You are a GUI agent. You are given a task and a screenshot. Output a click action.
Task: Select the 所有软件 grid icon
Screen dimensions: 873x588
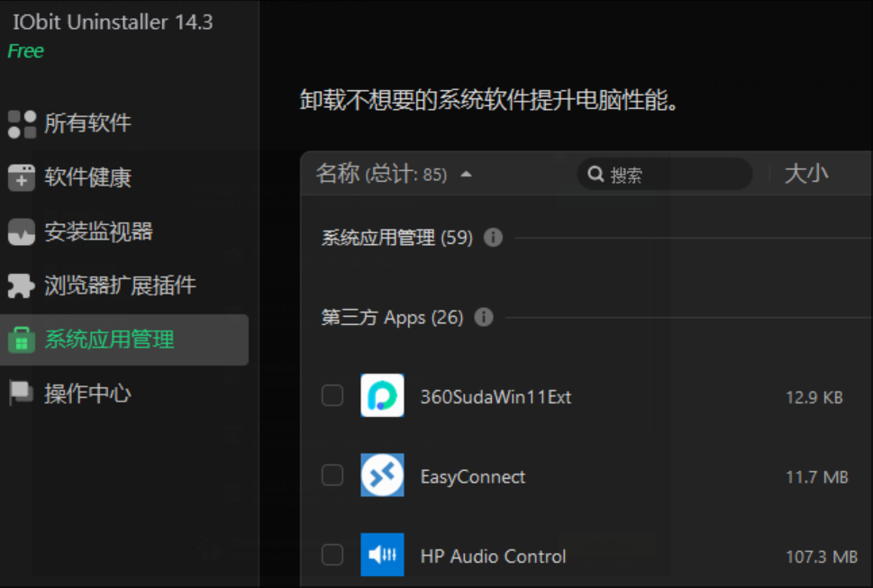(21, 122)
